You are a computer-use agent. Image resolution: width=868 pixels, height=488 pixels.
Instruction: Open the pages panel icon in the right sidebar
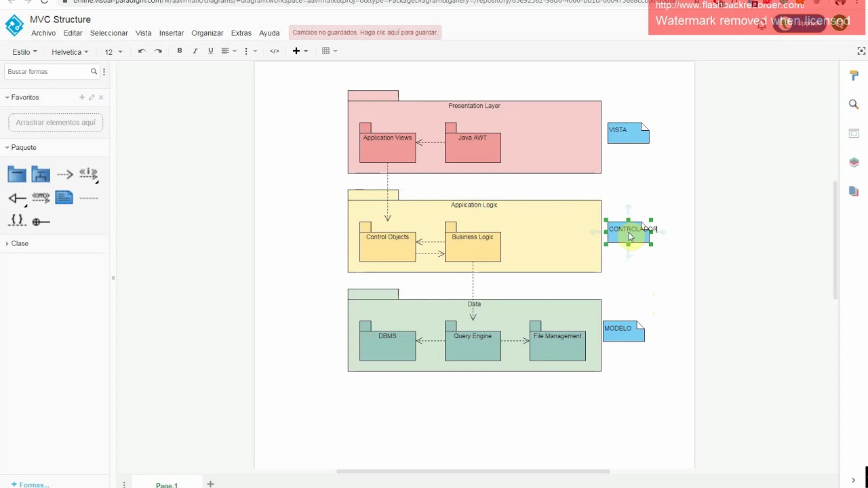(x=854, y=192)
